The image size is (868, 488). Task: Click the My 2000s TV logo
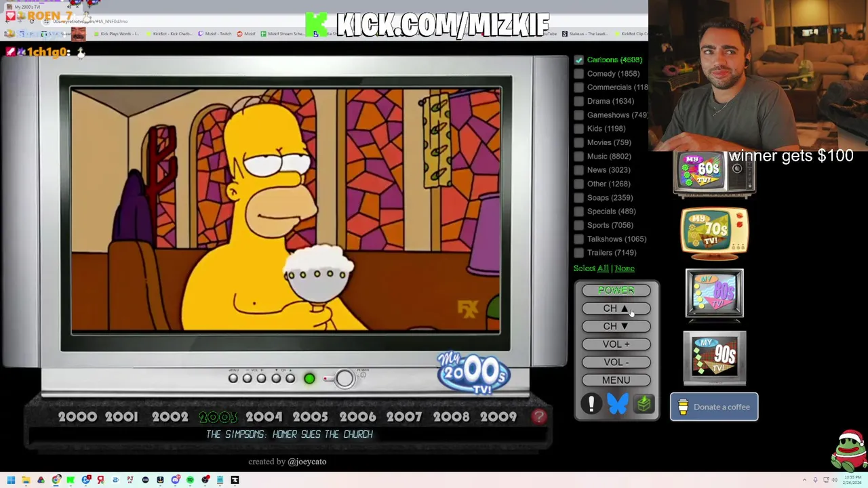pos(473,373)
